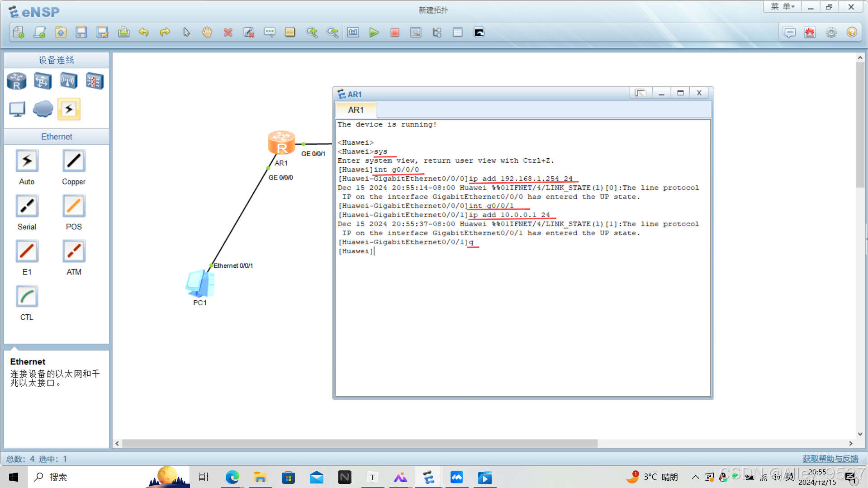This screenshot has height=488, width=868.
Task: Click the Save topology icon
Action: [x=81, y=32]
